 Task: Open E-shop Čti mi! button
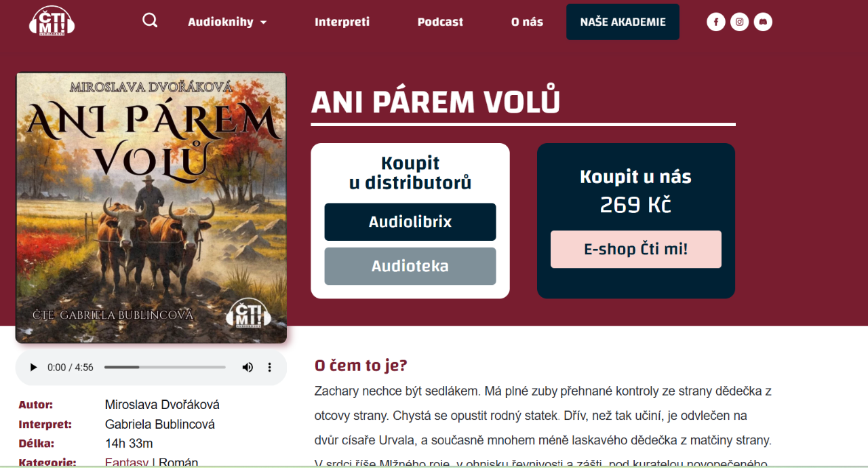pyautogui.click(x=636, y=249)
